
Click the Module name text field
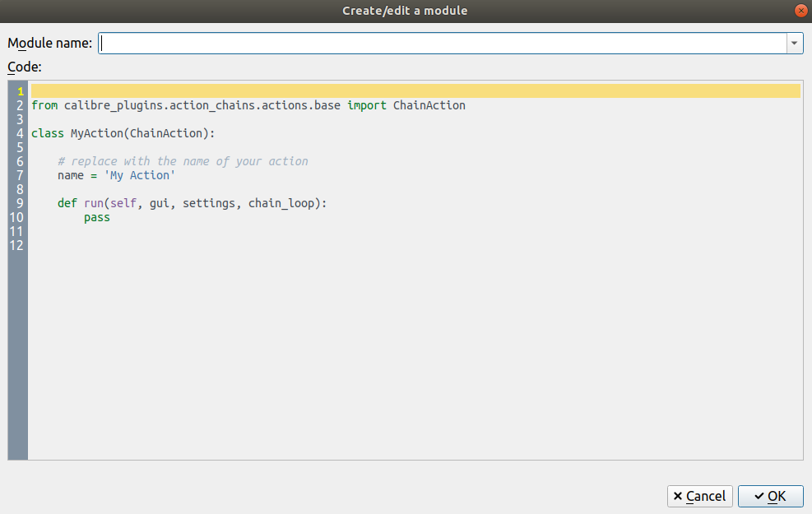(443, 44)
